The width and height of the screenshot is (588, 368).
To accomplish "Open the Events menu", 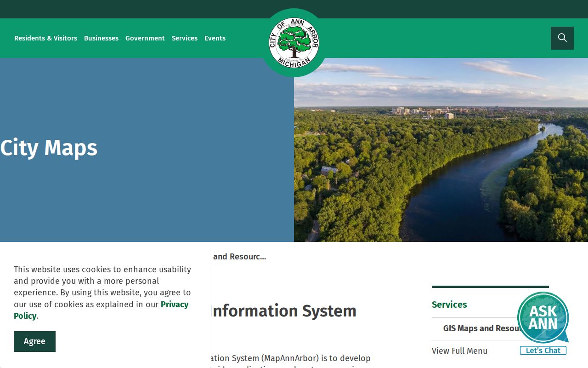I will (215, 38).
